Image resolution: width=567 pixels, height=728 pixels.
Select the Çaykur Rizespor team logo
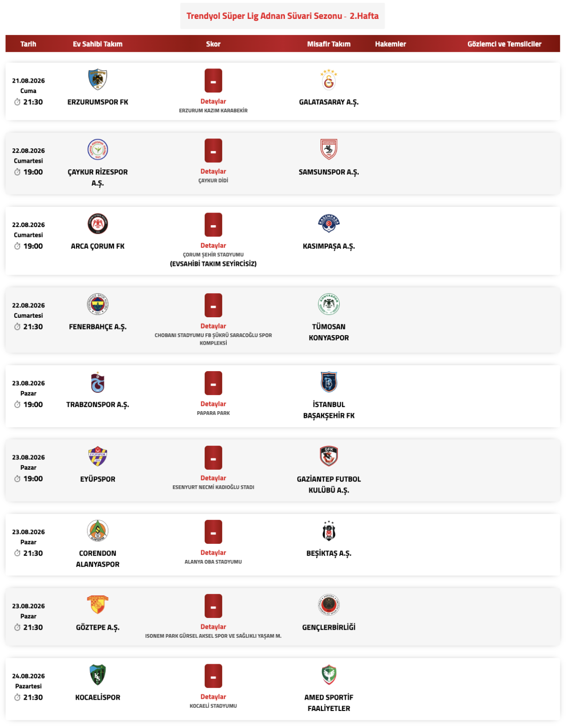[x=98, y=150]
